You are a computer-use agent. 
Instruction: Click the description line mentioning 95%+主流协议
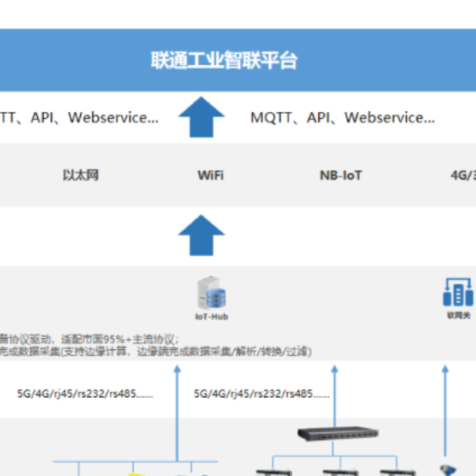(x=90, y=339)
